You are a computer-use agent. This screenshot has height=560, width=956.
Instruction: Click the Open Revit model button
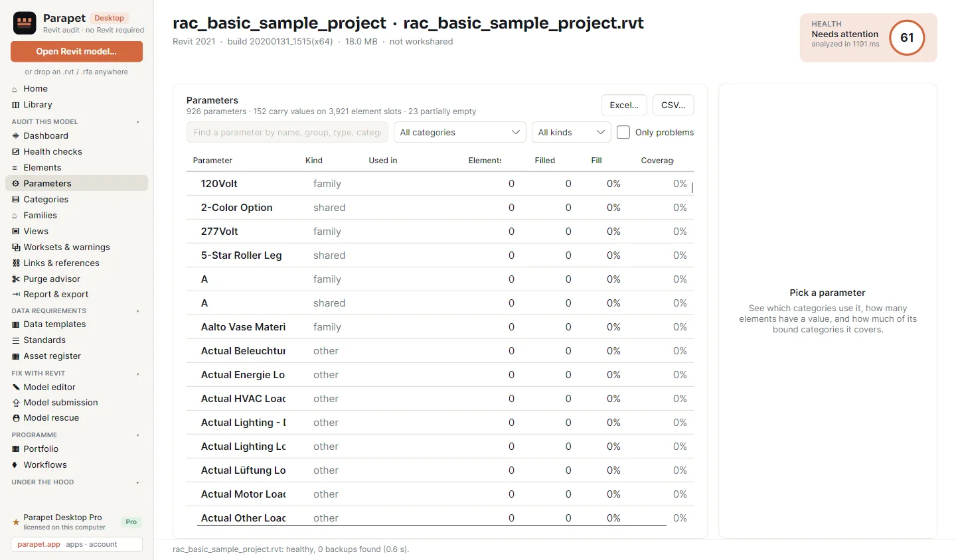pos(76,51)
